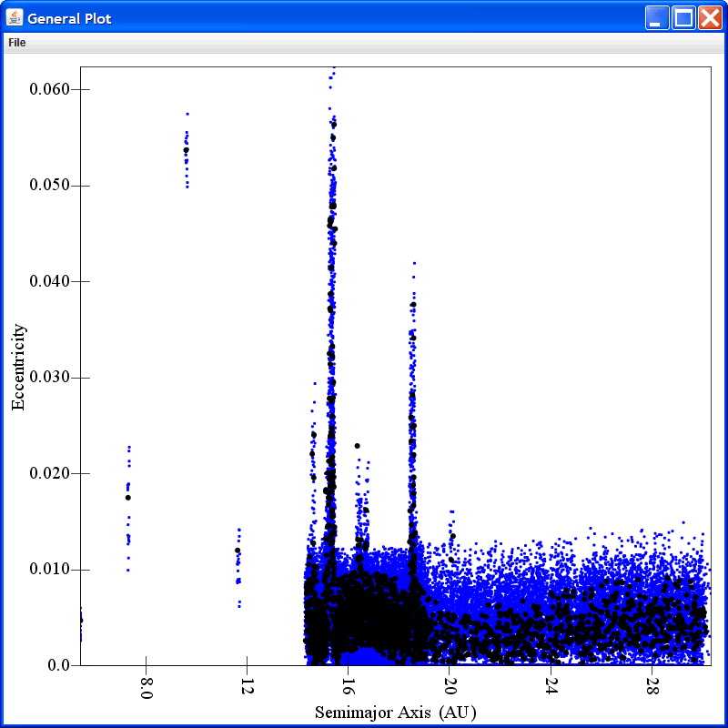Click the 0.050 y-axis tick label
This screenshot has height=728, width=728.
pos(49,185)
